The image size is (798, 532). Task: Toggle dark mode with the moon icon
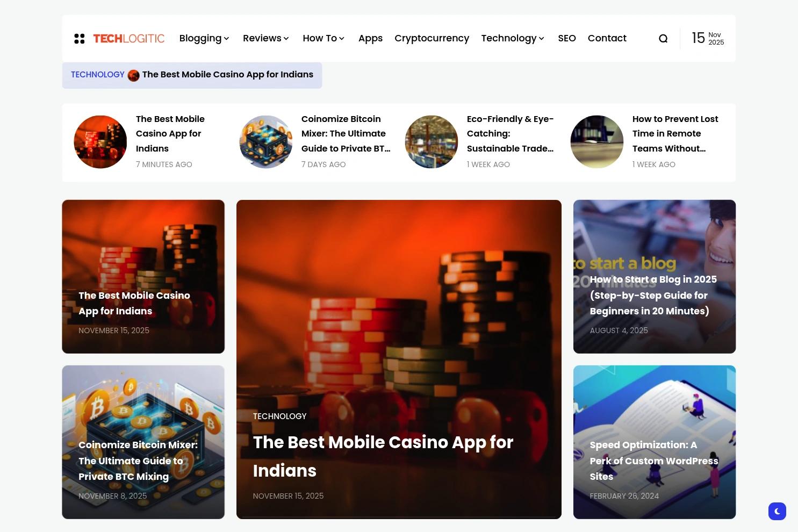777,511
